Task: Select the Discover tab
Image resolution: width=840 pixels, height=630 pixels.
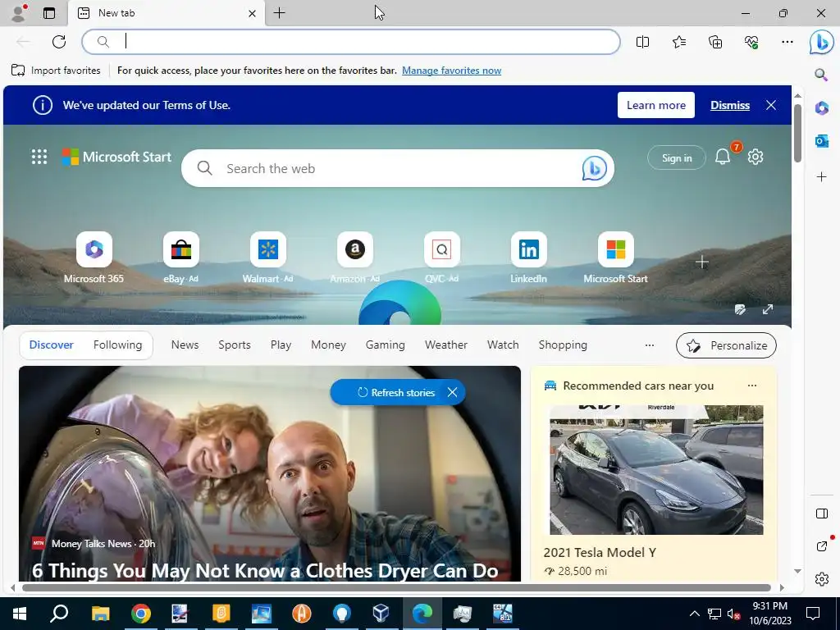Action: tap(52, 345)
